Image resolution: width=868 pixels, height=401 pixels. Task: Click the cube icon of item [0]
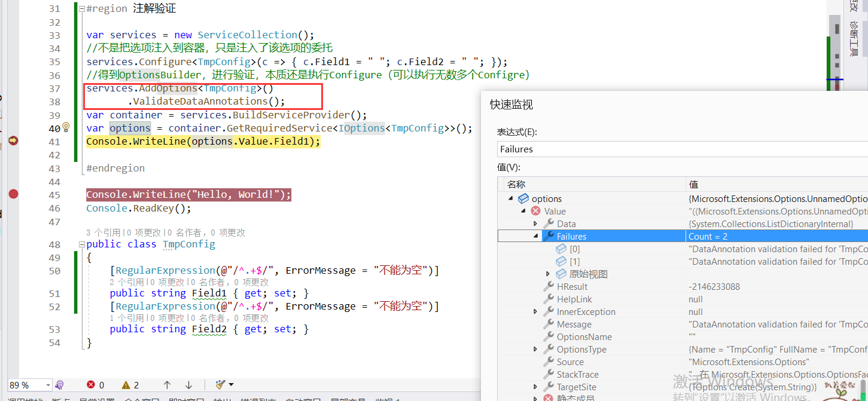coord(561,249)
